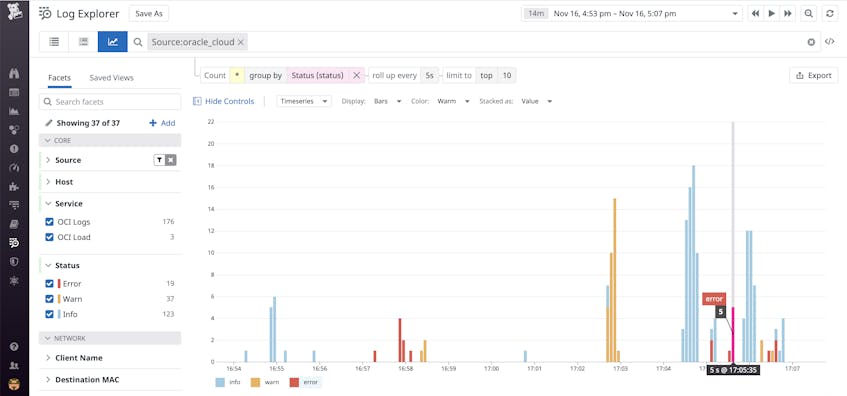Click the zoom out magnifier icon
This screenshot has height=396, width=847.
(x=809, y=14)
